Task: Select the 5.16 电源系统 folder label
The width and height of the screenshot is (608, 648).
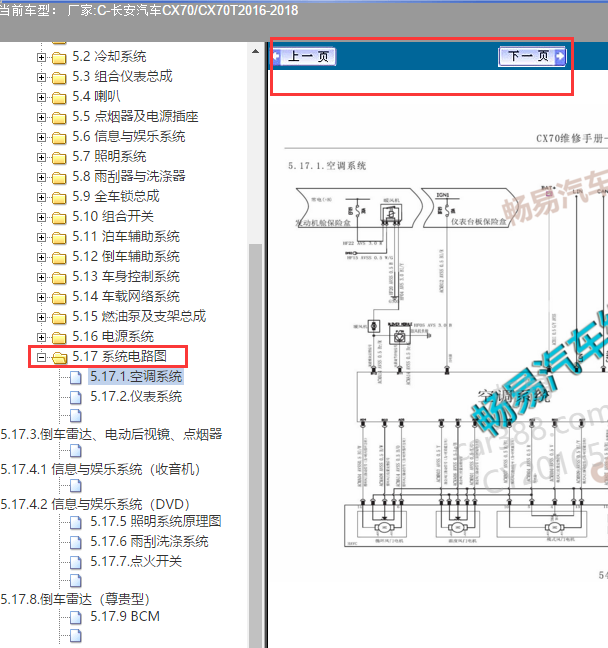Action: point(113,336)
